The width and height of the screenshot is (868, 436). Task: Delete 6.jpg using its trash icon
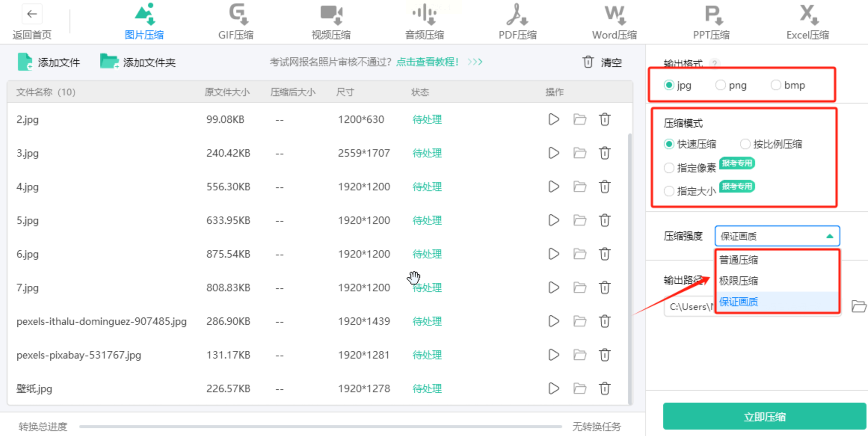tap(604, 254)
